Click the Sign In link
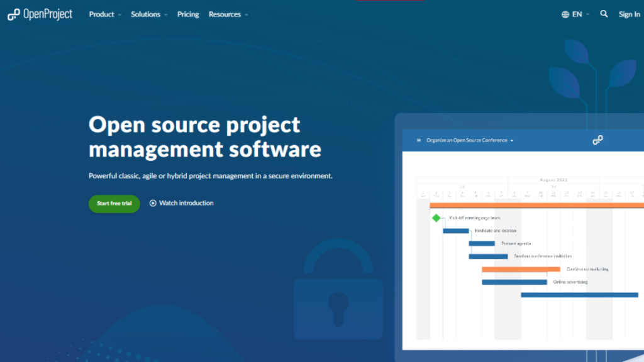644x362 pixels. [629, 13]
